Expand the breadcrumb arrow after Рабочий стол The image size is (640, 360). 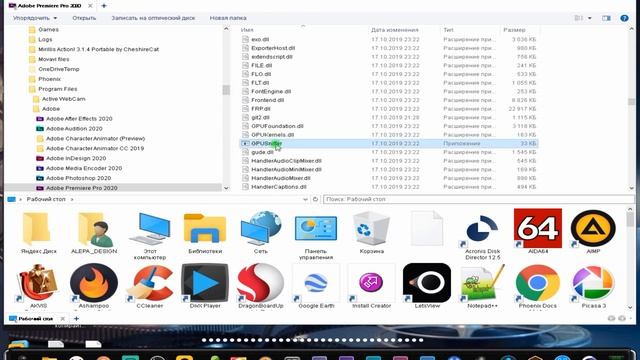click(x=72, y=199)
